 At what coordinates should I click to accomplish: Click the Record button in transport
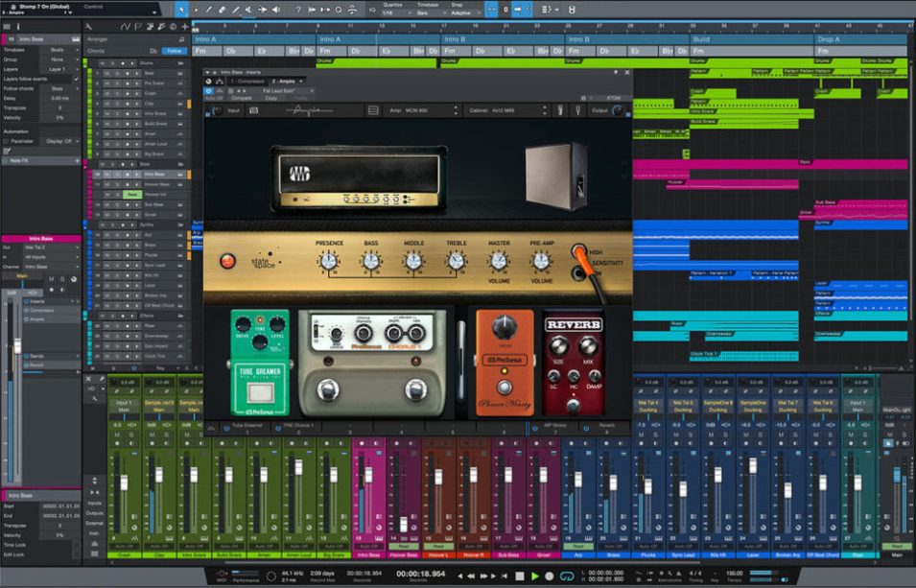(x=550, y=576)
